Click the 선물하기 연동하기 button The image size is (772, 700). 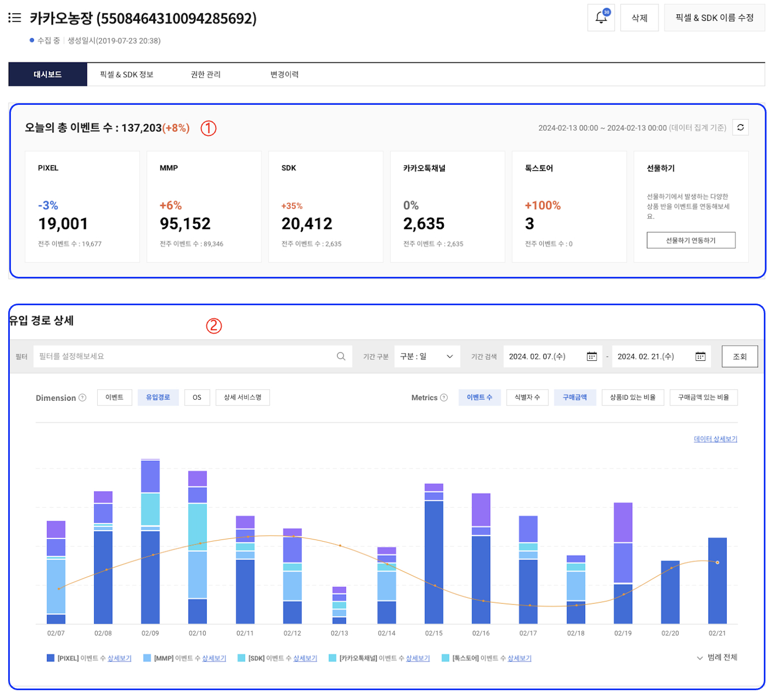pyautogui.click(x=690, y=240)
